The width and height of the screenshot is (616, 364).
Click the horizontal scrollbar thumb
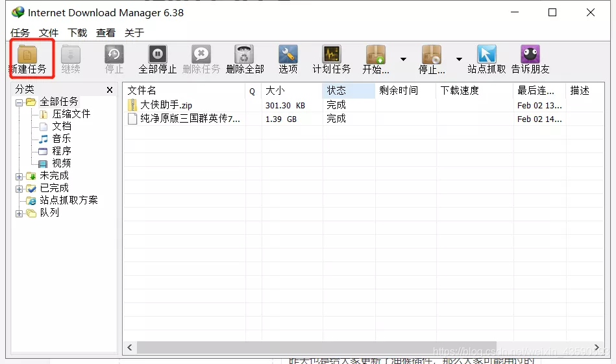pos(316,348)
